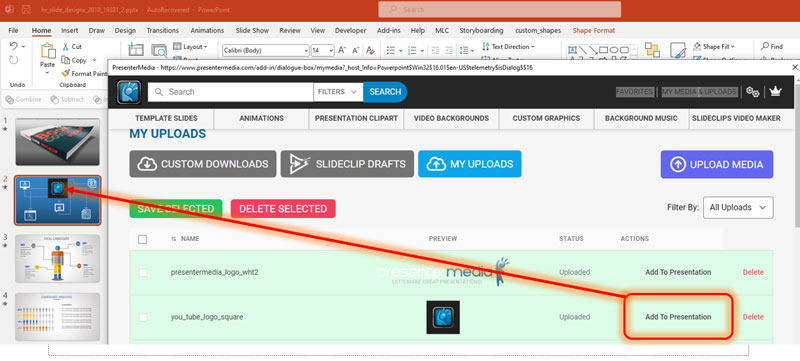Image resolution: width=800 pixels, height=361 pixels.
Task: Click the UPLOAD MEDIA button
Action: click(717, 164)
